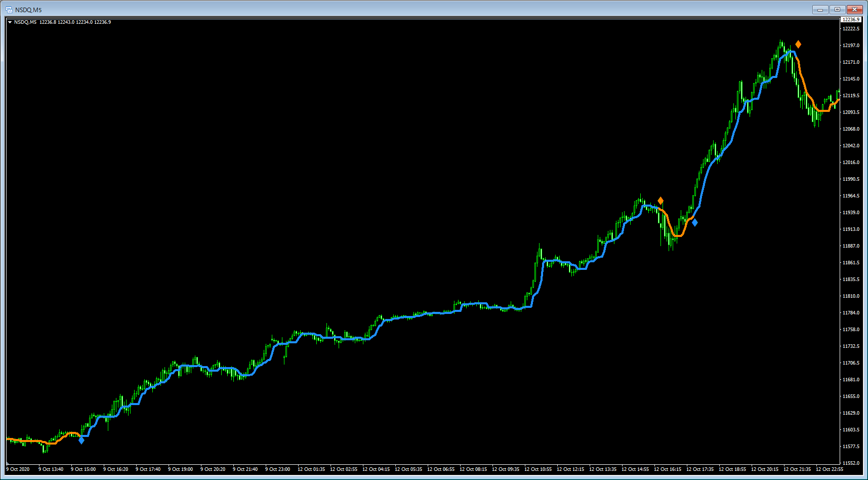Select the blue diamond signal near 9 Oct 15:00
Screen dimensions: 868x480
[81, 441]
